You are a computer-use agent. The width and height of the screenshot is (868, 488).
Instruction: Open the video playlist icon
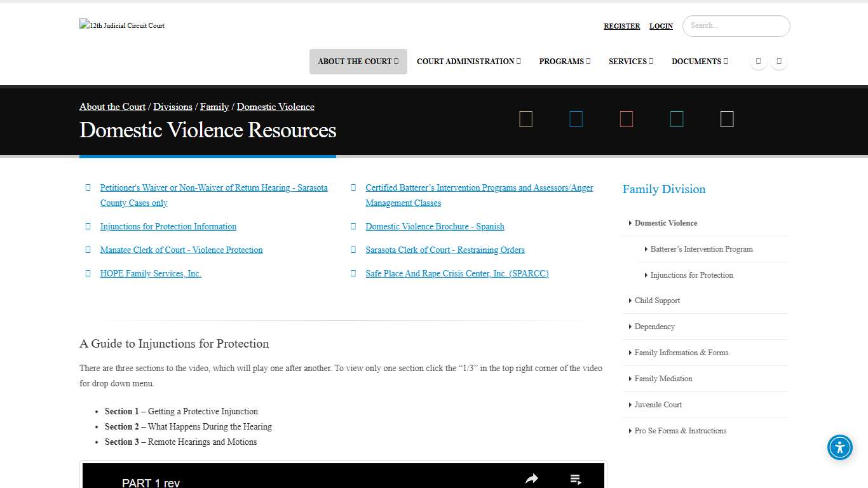(576, 478)
